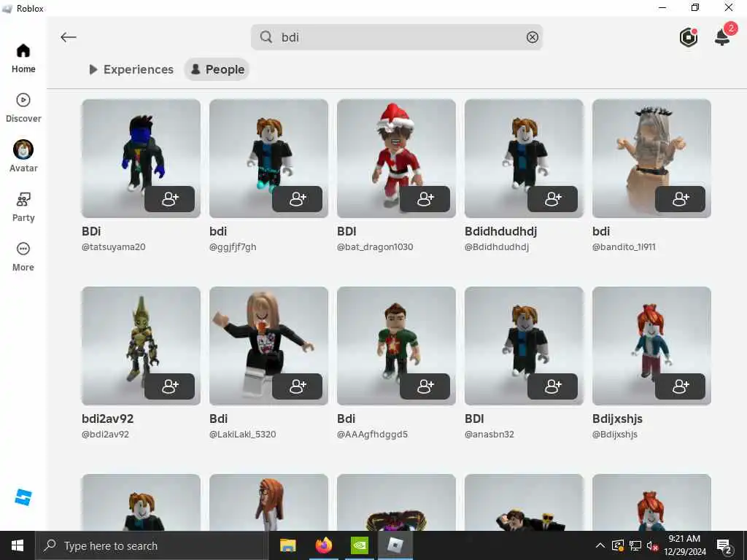
Task: Open the Party section
Action: tap(23, 207)
